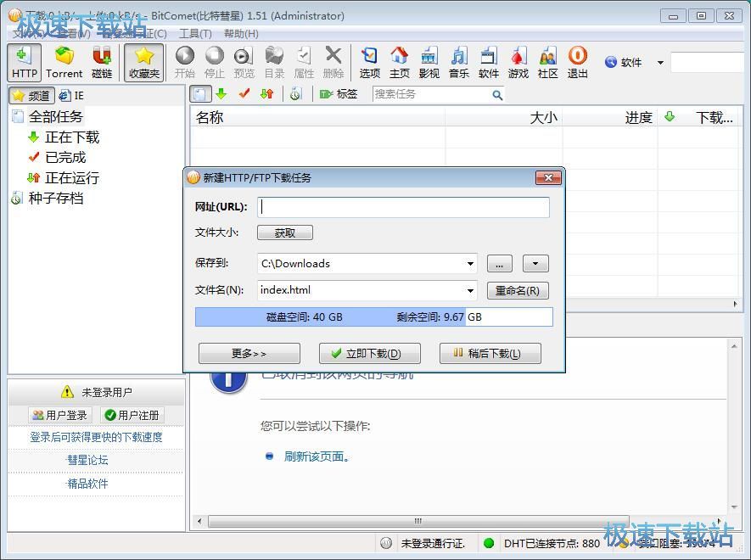Switch to the IE tab
This screenshot has width=751, height=560.
pyautogui.click(x=71, y=95)
